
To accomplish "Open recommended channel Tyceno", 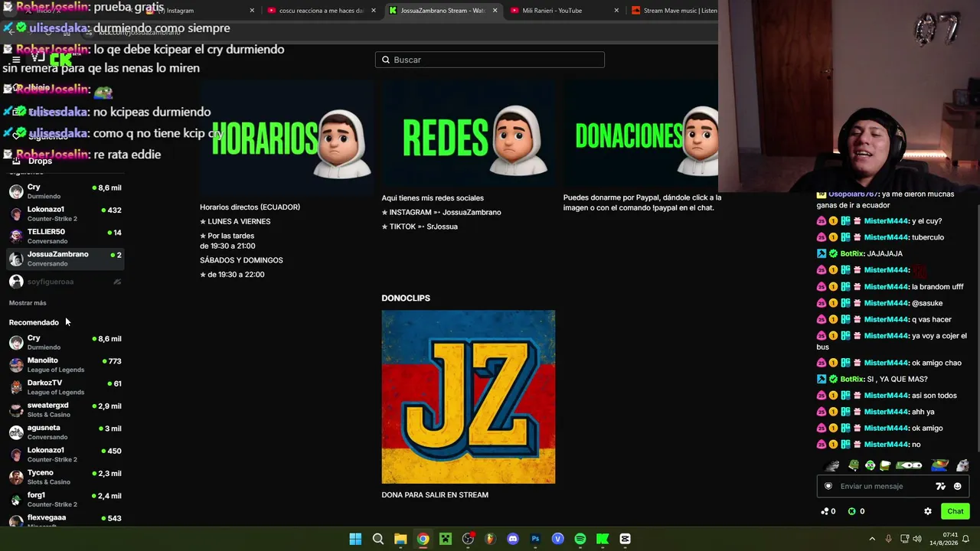I will 65,478.
